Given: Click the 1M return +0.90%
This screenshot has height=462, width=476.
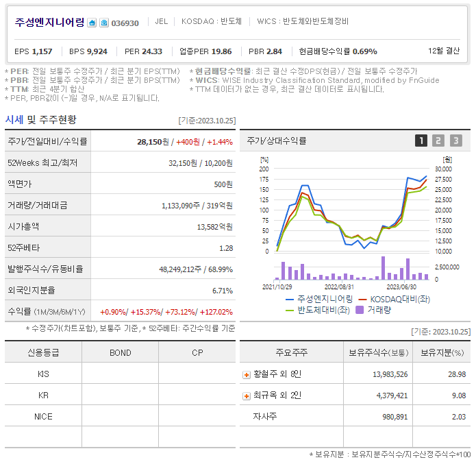Looking at the screenshot, I should click(x=113, y=312).
